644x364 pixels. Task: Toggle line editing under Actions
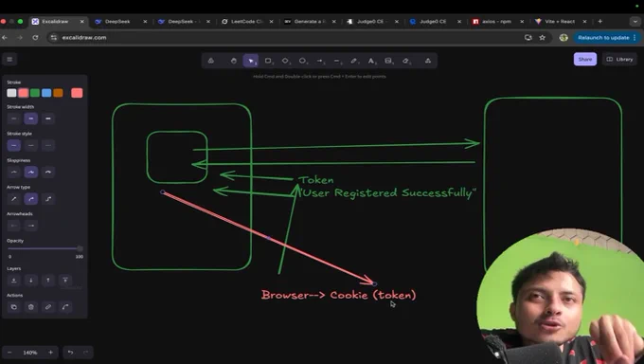(x=65, y=307)
